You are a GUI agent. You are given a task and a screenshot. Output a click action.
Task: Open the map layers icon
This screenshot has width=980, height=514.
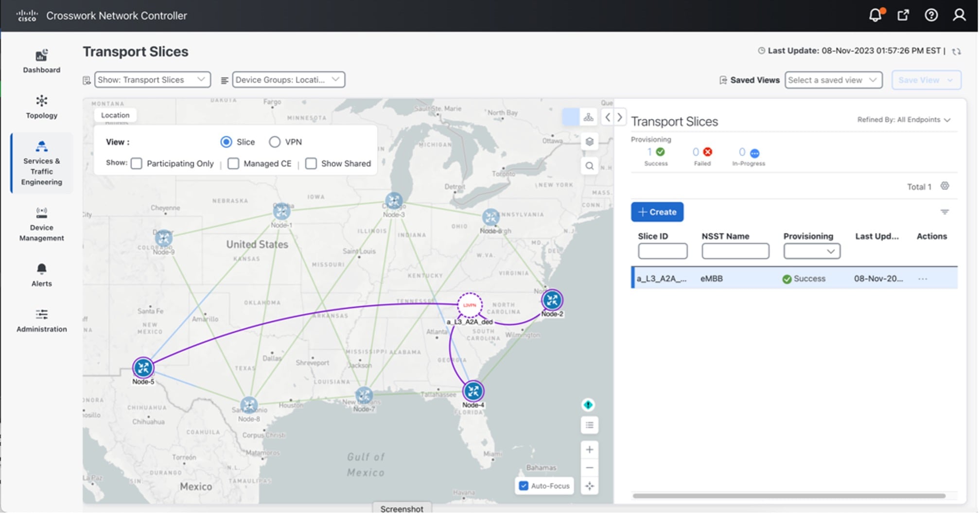[589, 142]
